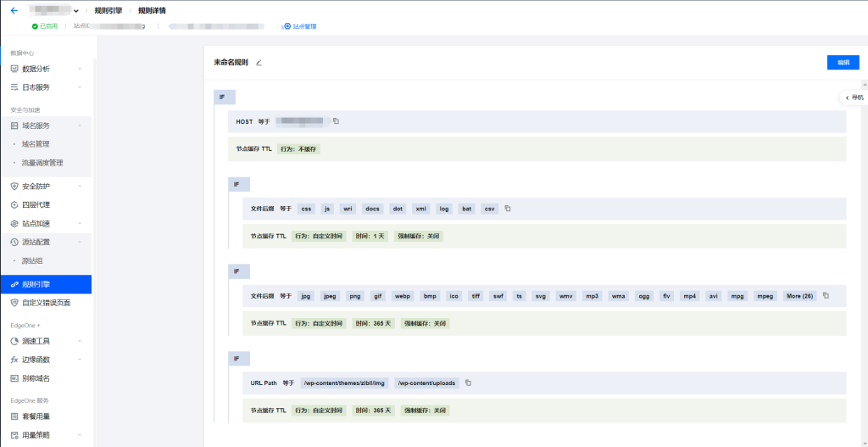Open 站点管理 via its gear icon

(x=287, y=26)
